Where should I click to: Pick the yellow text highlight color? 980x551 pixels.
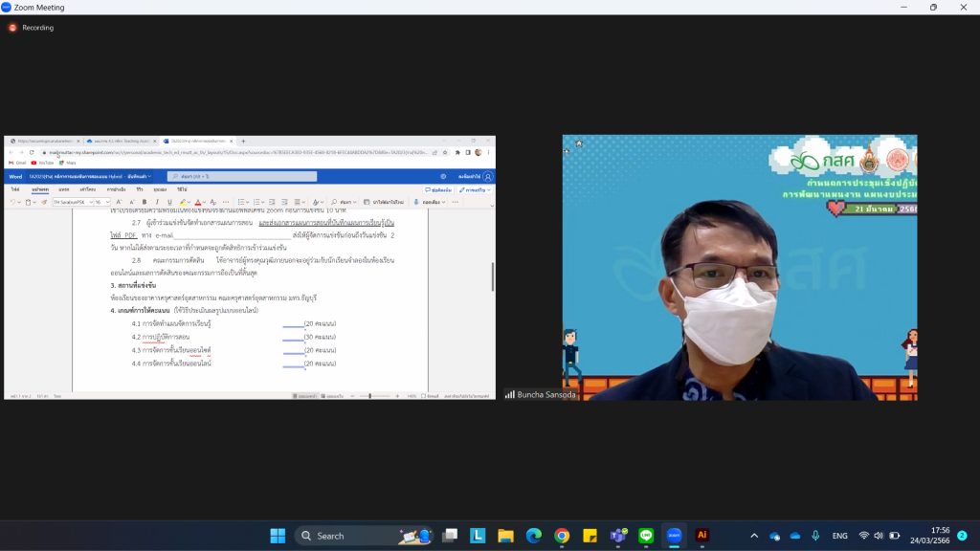coord(183,203)
